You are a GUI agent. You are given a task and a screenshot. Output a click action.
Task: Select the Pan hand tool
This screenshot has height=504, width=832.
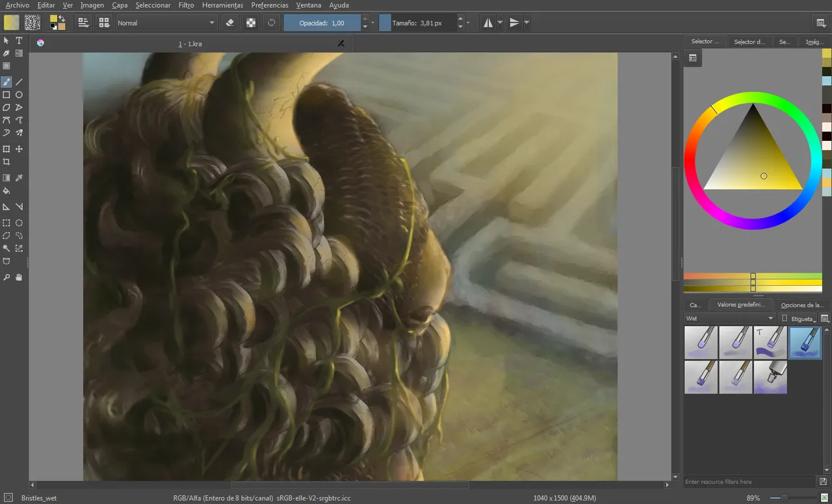tap(19, 277)
